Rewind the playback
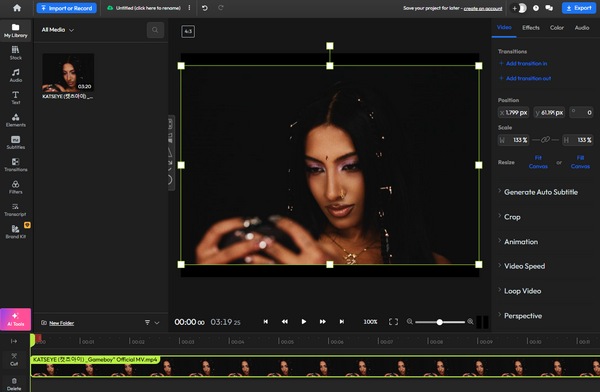 [x=285, y=322]
